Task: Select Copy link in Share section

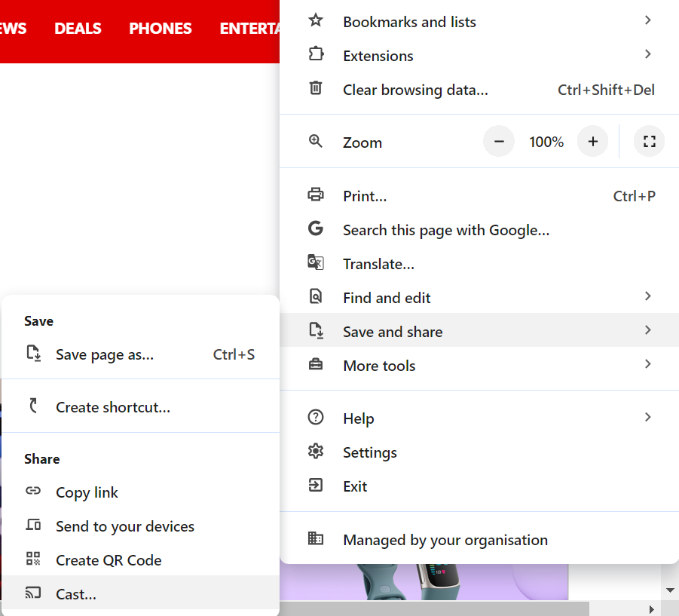Action: 141,492
